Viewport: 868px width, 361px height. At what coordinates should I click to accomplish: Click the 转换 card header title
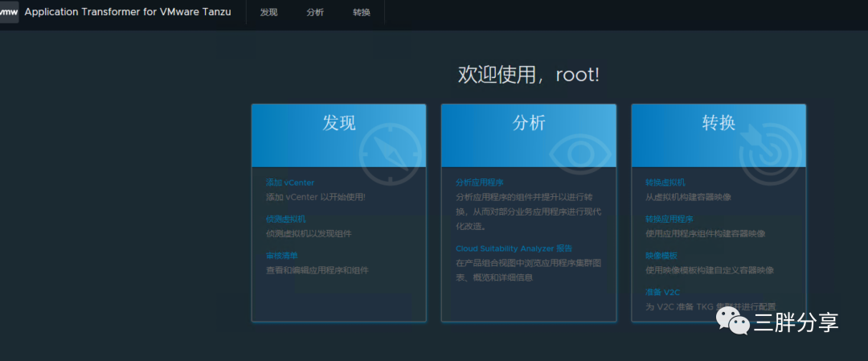point(719,123)
